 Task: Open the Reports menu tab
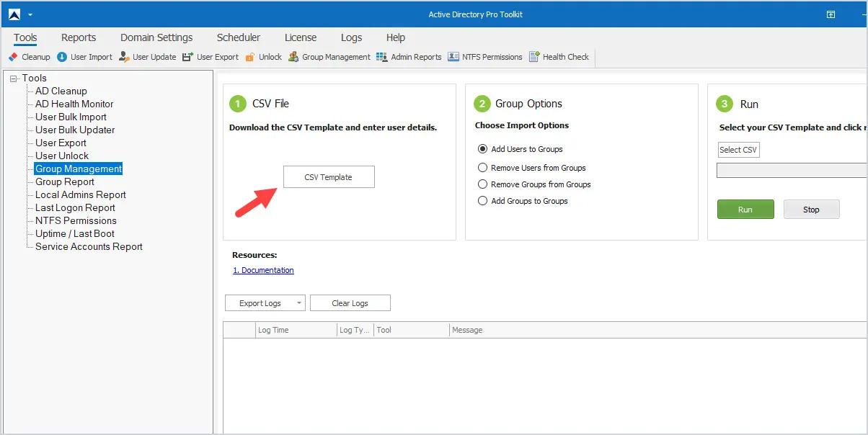click(79, 37)
